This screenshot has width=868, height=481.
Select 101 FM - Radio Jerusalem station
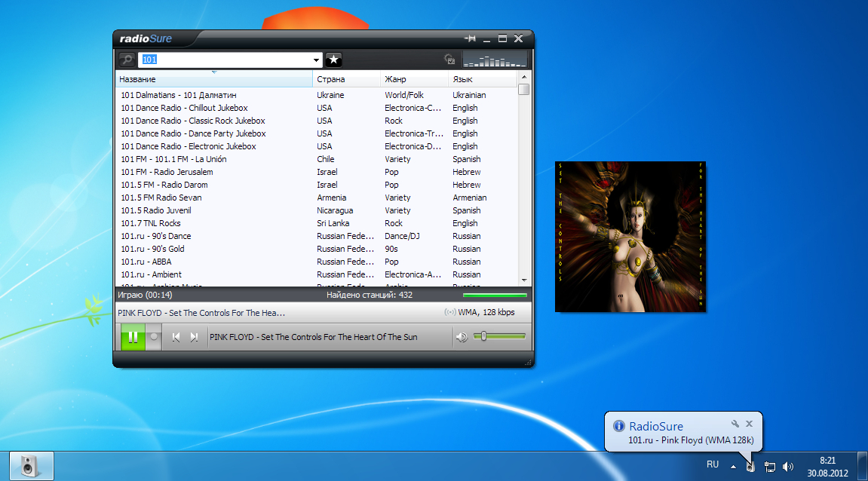click(167, 172)
